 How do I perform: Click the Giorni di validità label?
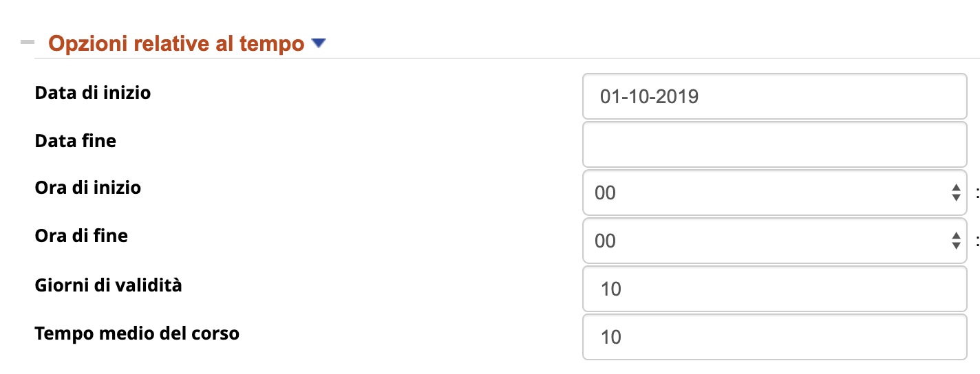tap(109, 285)
